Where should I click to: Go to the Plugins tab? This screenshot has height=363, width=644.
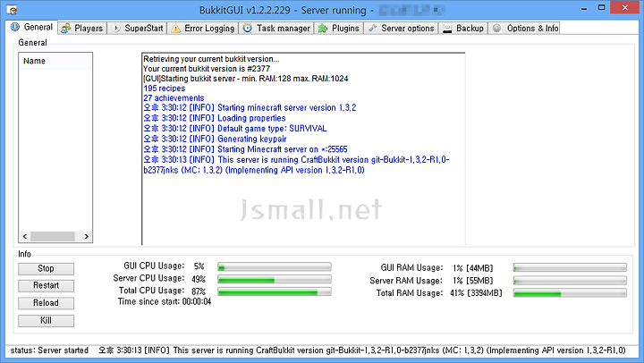pyautogui.click(x=339, y=29)
